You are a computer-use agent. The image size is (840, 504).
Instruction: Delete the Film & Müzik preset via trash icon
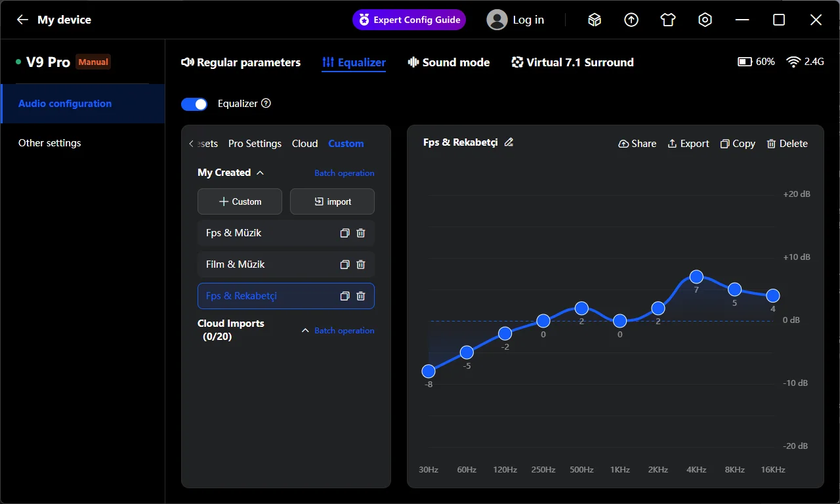[x=360, y=264]
